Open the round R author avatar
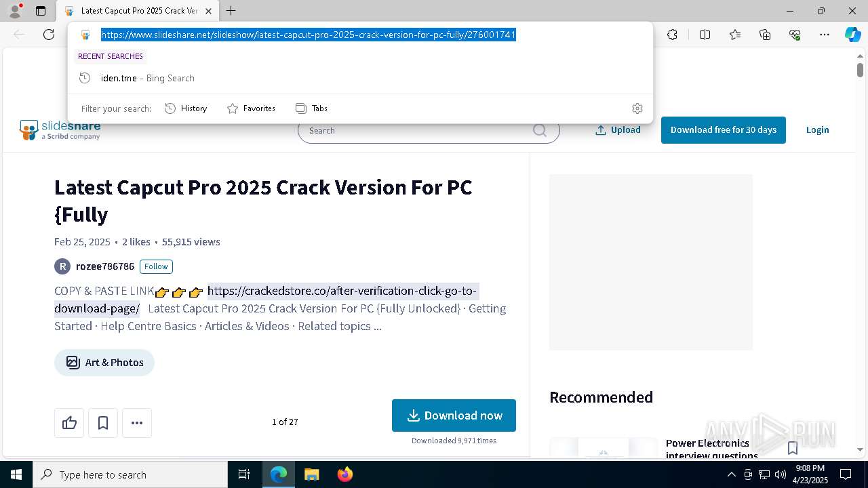Image resolution: width=868 pixels, height=488 pixels. 62,266
